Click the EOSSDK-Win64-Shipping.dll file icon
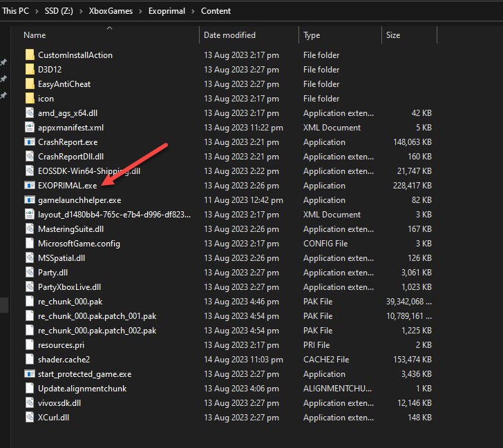This screenshot has height=448, width=503. [30, 171]
